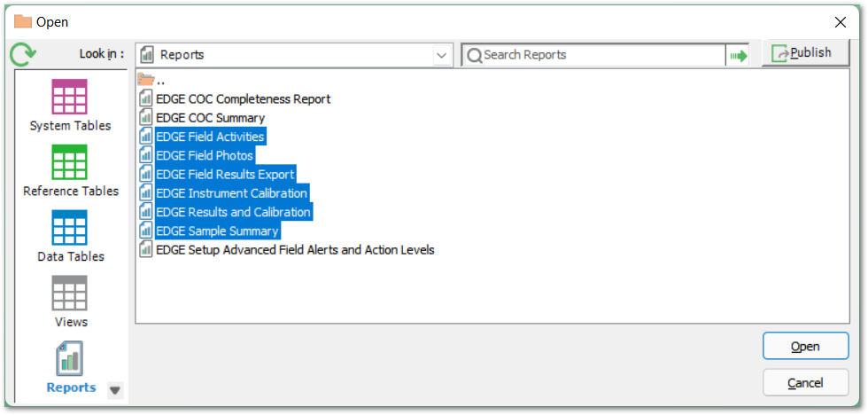The height and width of the screenshot is (415, 868).
Task: Close the Open dialog window
Action: click(841, 22)
